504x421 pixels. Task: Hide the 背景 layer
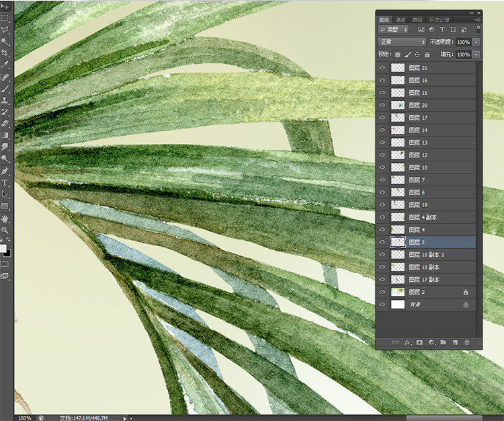[x=382, y=304]
